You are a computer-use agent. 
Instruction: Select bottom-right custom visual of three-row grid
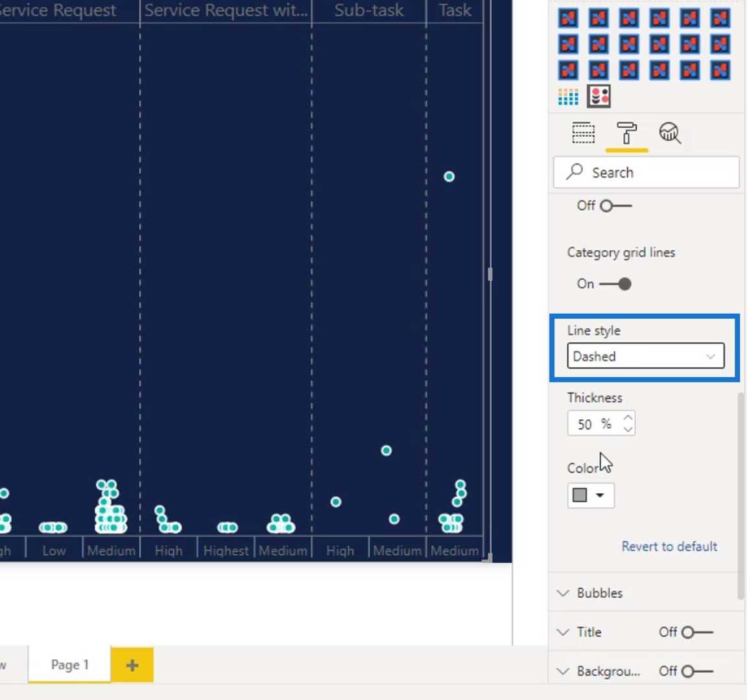[x=720, y=71]
